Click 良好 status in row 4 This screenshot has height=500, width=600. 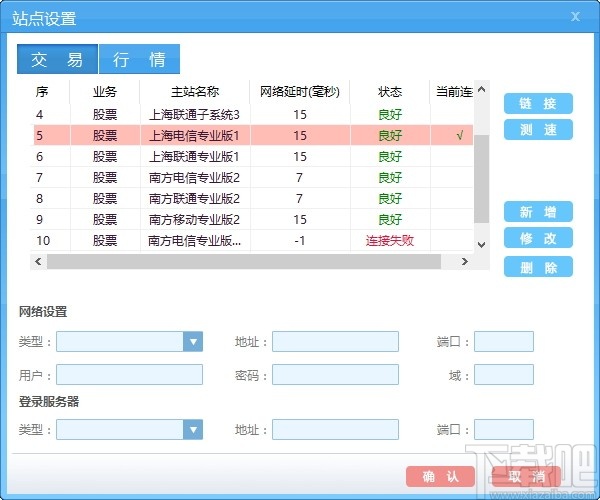390,114
